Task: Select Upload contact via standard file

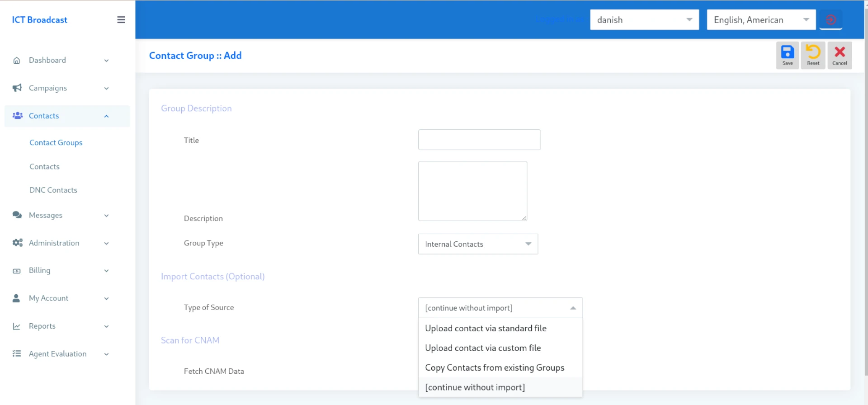Action: tap(486, 329)
